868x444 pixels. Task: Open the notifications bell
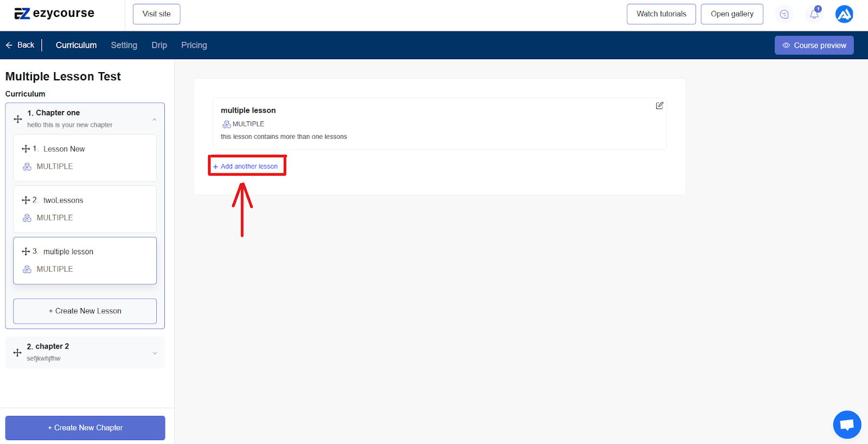coord(814,14)
